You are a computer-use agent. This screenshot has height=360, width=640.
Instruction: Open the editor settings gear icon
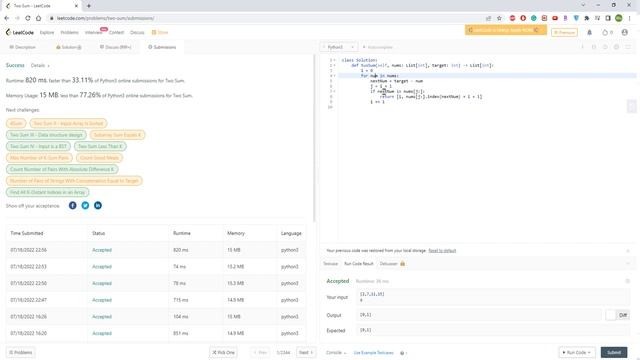pos(616,47)
